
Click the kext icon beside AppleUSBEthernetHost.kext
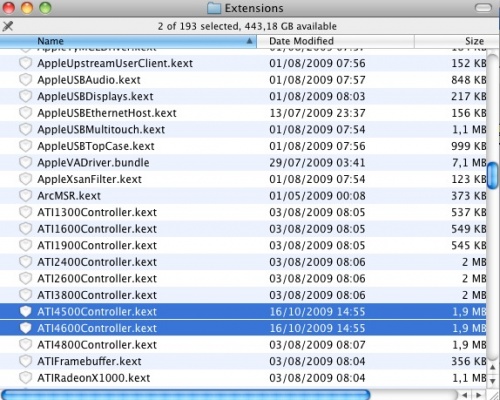(x=25, y=113)
